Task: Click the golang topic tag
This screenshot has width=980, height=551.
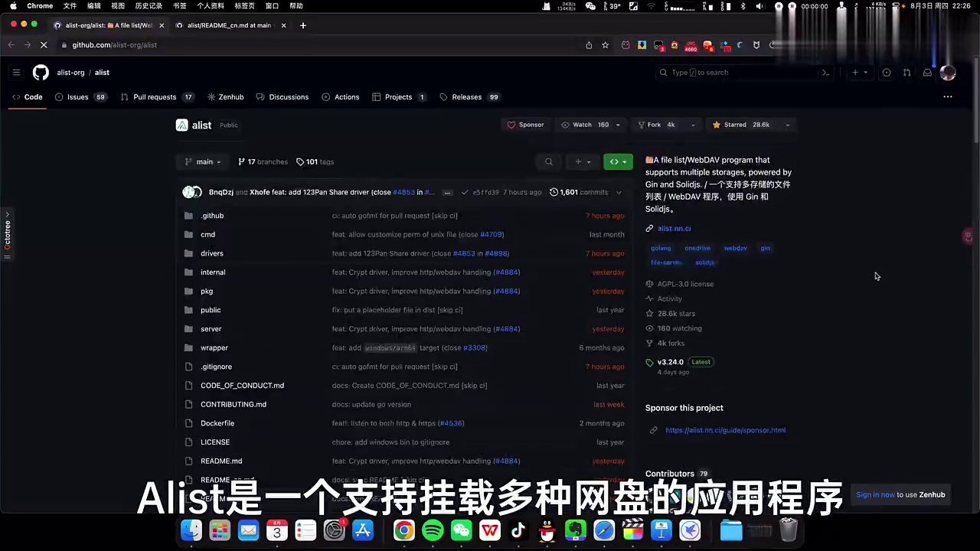Action: click(661, 248)
